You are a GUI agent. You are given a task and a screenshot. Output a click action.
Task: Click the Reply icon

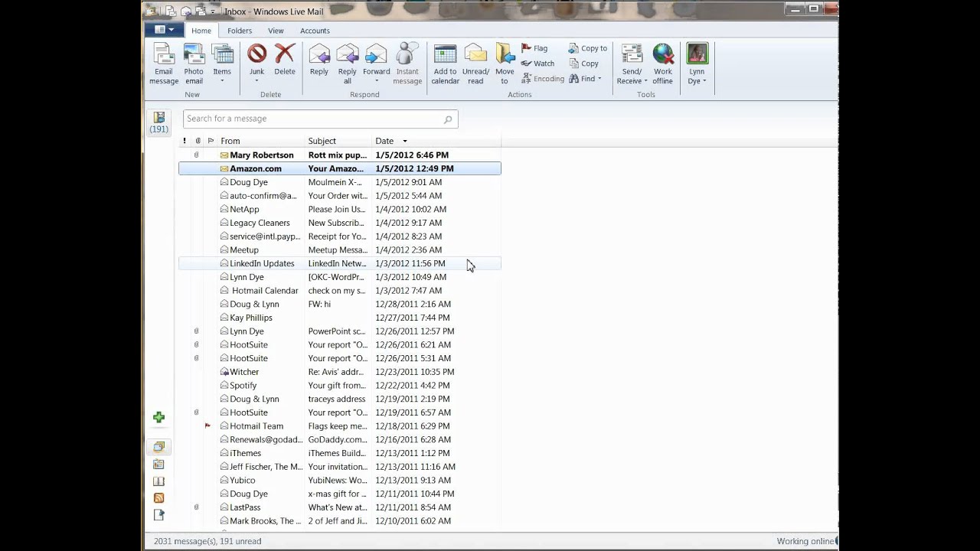coord(319,54)
